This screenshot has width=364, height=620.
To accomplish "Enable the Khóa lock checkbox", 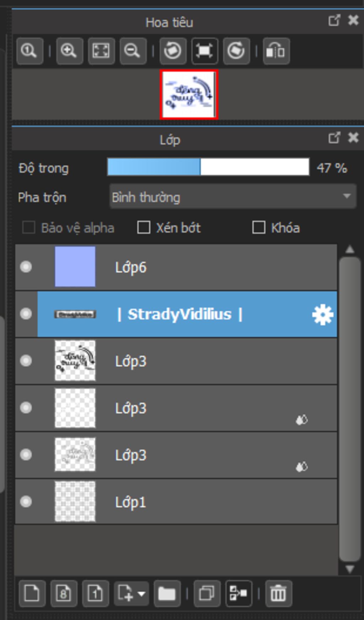I will pyautogui.click(x=258, y=228).
